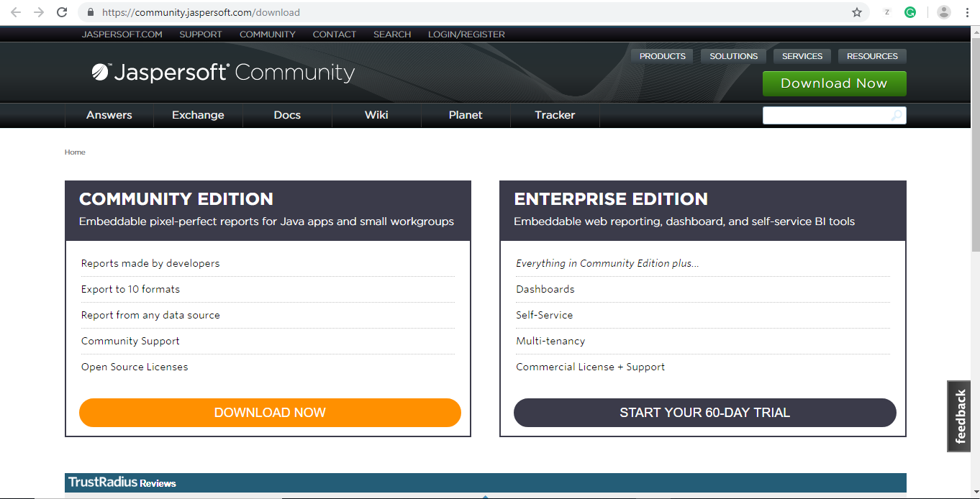Screen dimensions: 980x499
Task: Switch to the Wiki tab
Action: pos(376,115)
